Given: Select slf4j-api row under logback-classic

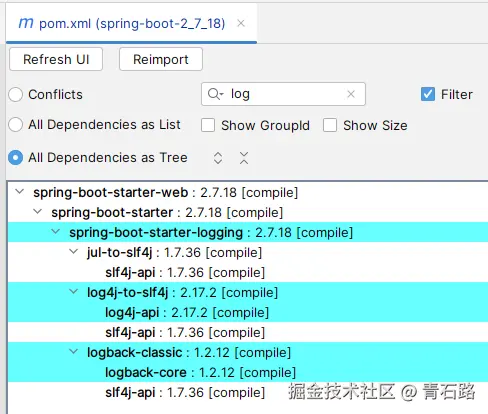Looking at the screenshot, I should pyautogui.click(x=248, y=392).
